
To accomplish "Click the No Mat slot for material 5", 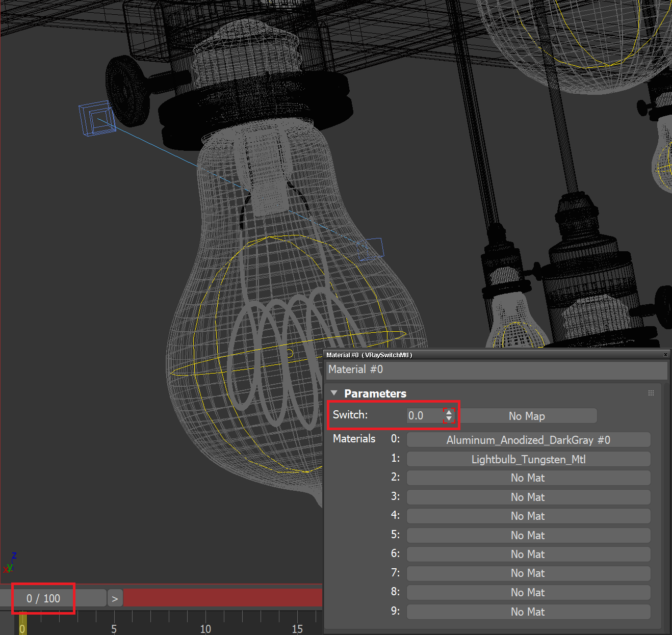I will [x=528, y=535].
